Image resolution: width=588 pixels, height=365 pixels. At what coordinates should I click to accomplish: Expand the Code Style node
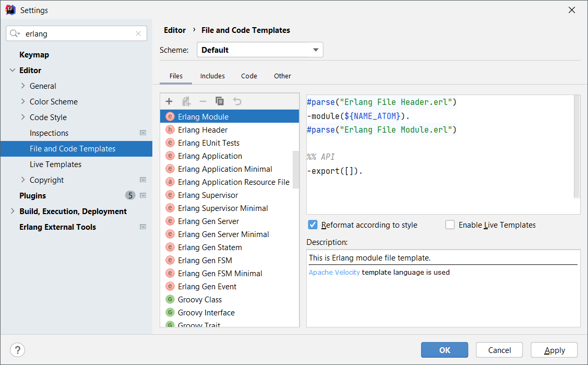pos(23,117)
